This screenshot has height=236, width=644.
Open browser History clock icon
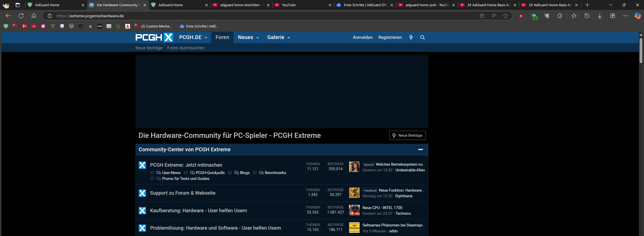[x=587, y=16]
